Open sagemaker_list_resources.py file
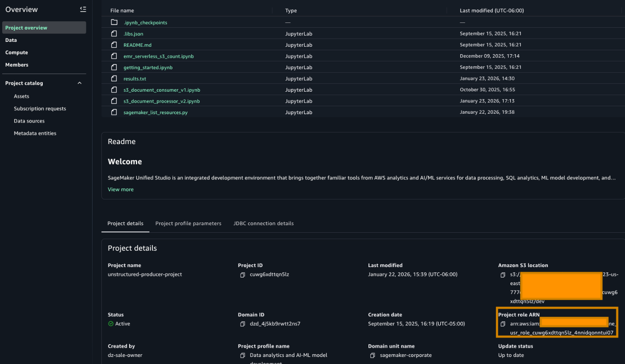The image size is (625, 364). click(155, 112)
